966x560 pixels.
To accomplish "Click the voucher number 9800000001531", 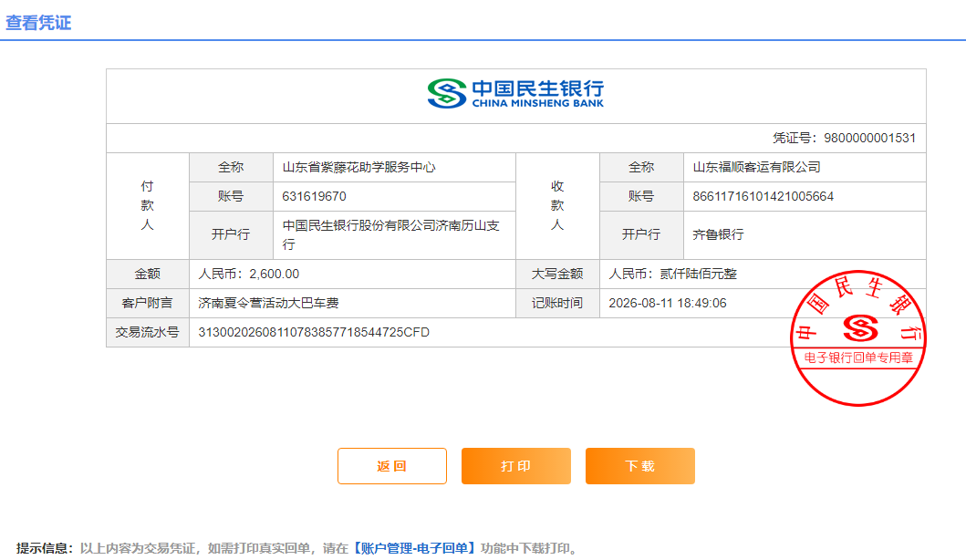I will pos(869,138).
